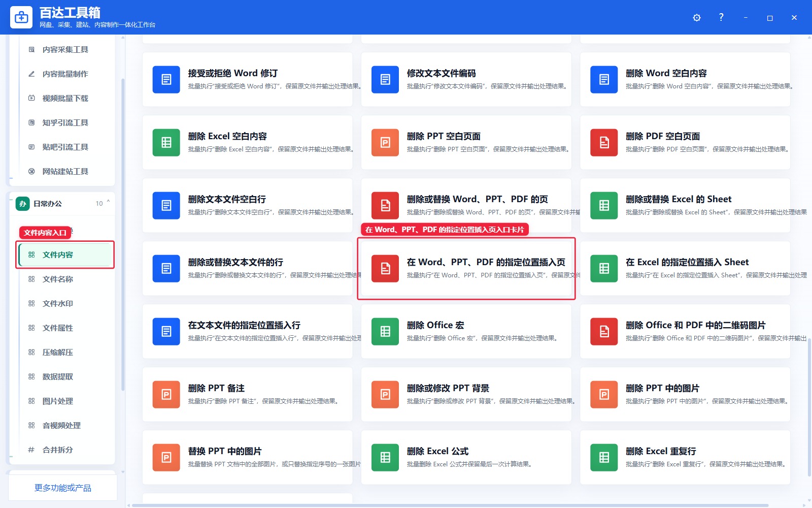Click the red icon of 删除 PDF 空白页面
Viewport: 812px width, 508px height.
[x=604, y=142]
